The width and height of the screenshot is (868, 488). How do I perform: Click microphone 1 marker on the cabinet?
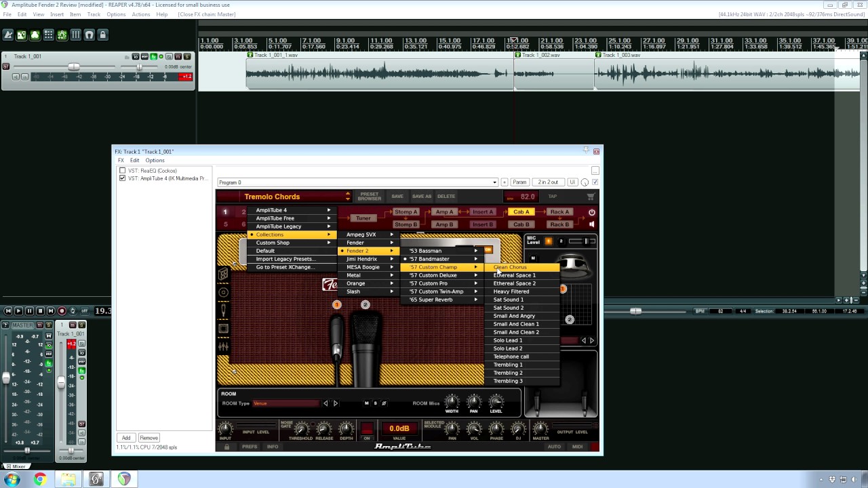pyautogui.click(x=336, y=305)
